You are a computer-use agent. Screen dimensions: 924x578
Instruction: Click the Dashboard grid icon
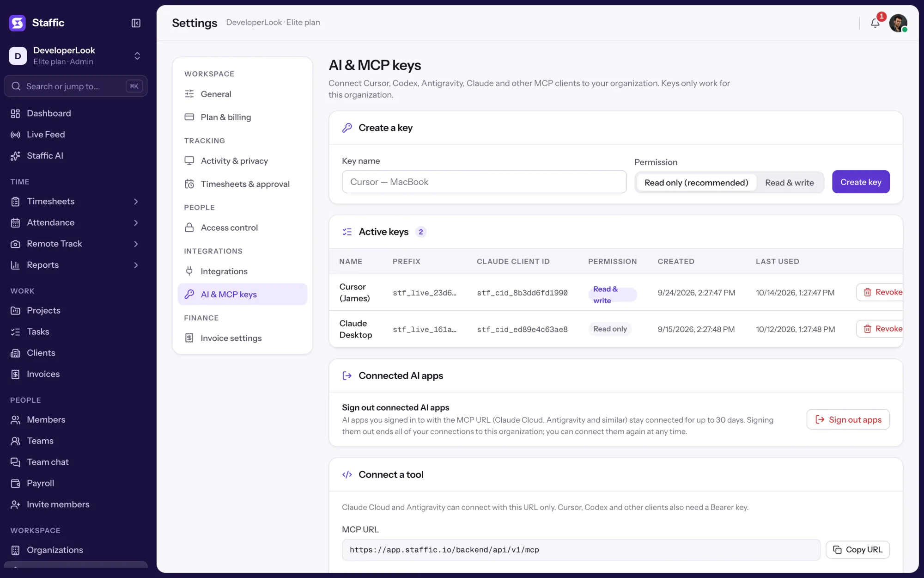[15, 113]
